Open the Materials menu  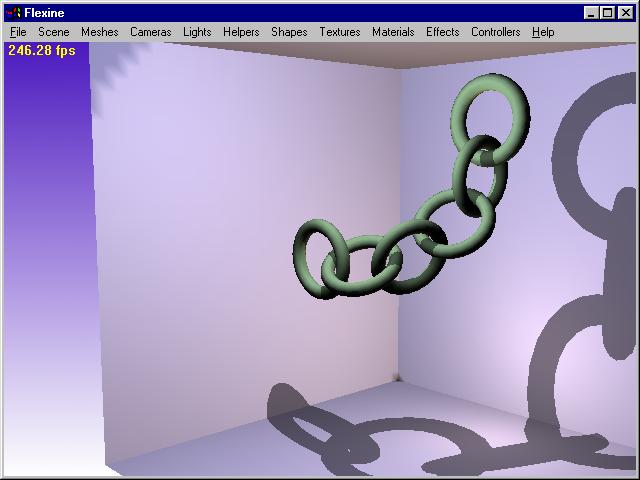coord(393,32)
